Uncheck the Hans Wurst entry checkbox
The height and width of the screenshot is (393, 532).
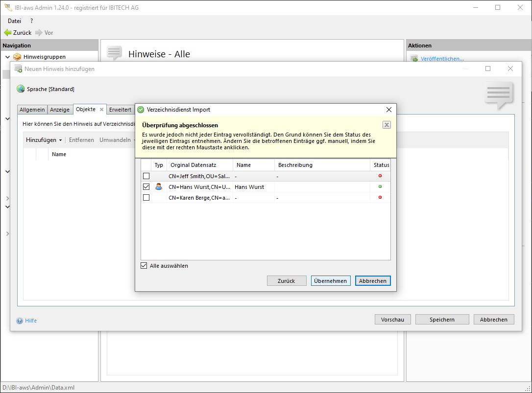pyautogui.click(x=146, y=186)
